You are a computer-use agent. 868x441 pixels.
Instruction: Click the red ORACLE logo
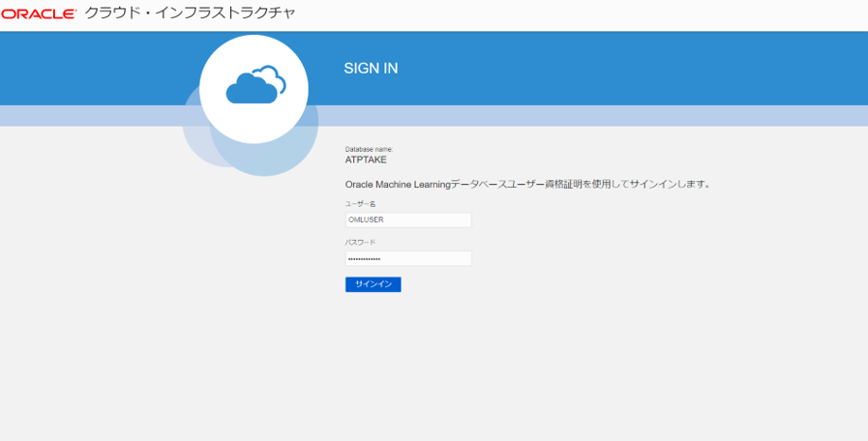pyautogui.click(x=39, y=15)
